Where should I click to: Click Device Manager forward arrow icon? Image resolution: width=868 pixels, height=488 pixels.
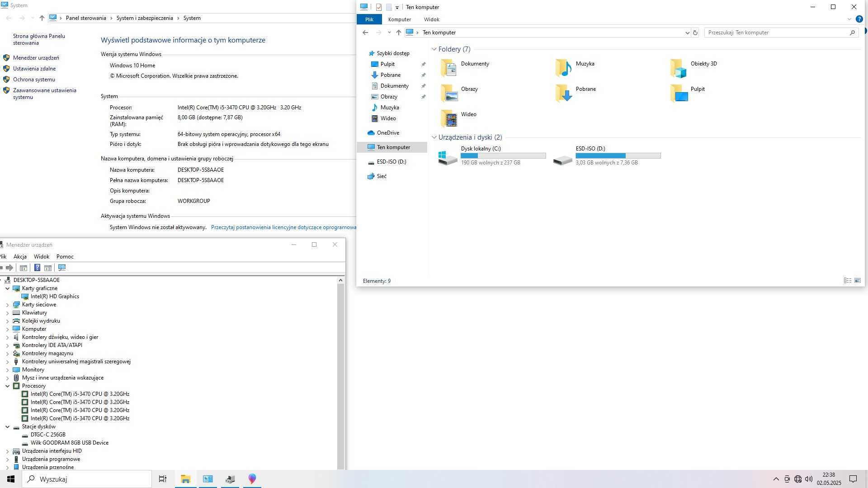pyautogui.click(x=9, y=267)
